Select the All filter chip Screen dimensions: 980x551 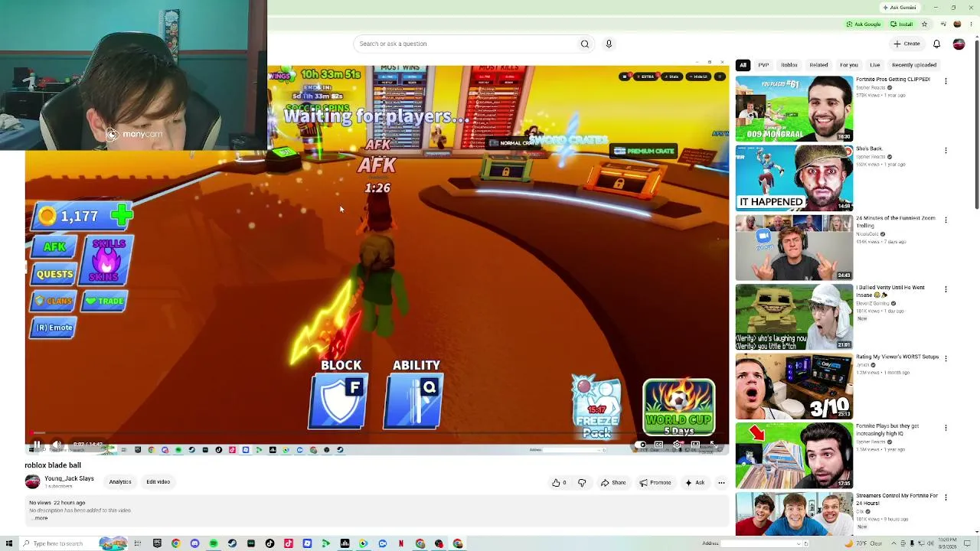click(743, 65)
